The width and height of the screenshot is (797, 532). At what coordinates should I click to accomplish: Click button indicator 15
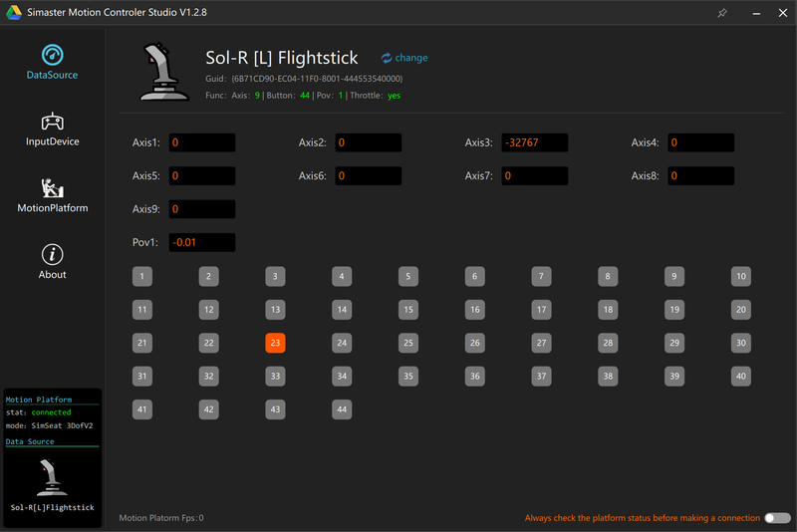coord(408,310)
